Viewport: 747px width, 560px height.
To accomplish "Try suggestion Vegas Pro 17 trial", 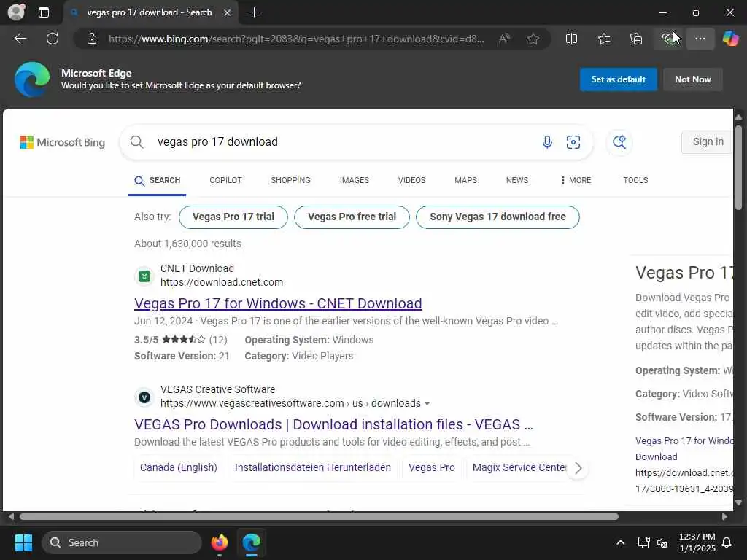I will point(233,217).
